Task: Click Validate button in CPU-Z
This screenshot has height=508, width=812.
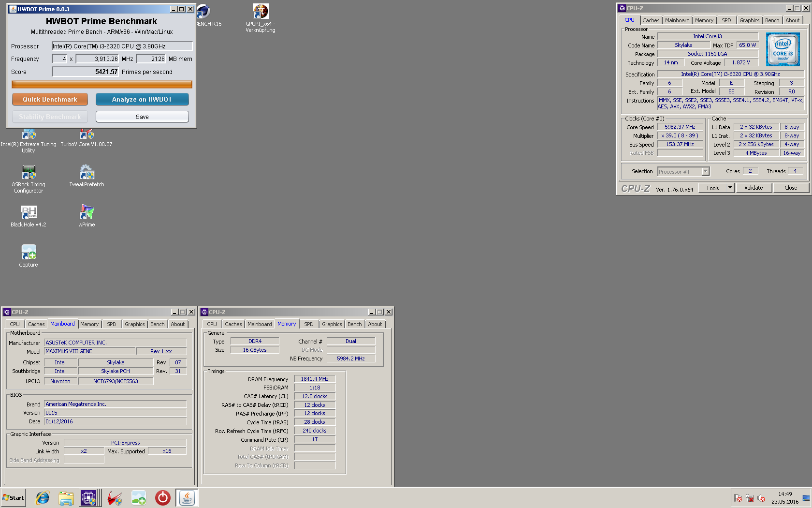Action: tap(754, 188)
